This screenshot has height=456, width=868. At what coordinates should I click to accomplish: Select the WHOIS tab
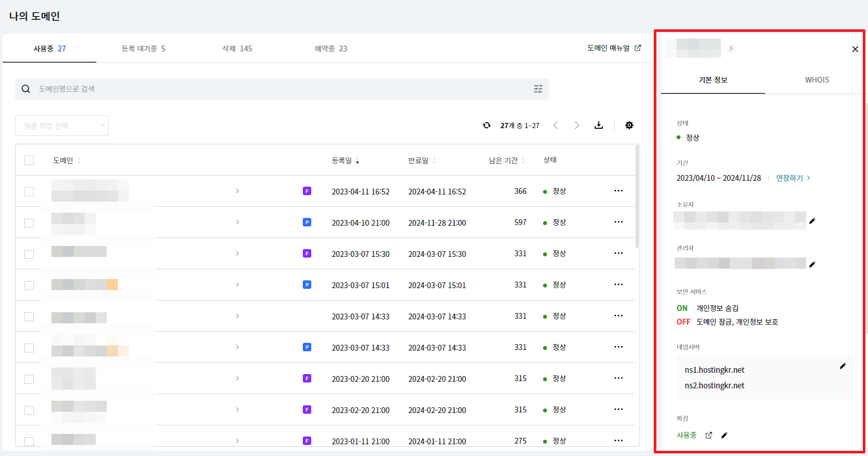click(817, 80)
